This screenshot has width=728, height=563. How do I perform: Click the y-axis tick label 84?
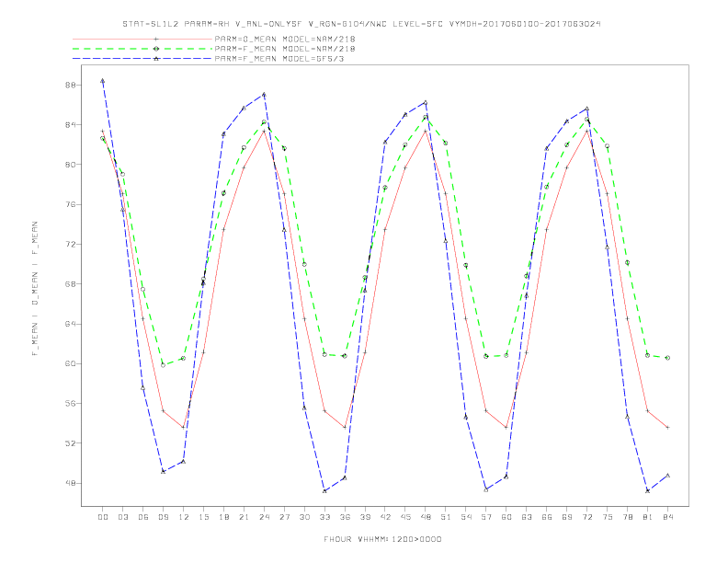click(71, 124)
